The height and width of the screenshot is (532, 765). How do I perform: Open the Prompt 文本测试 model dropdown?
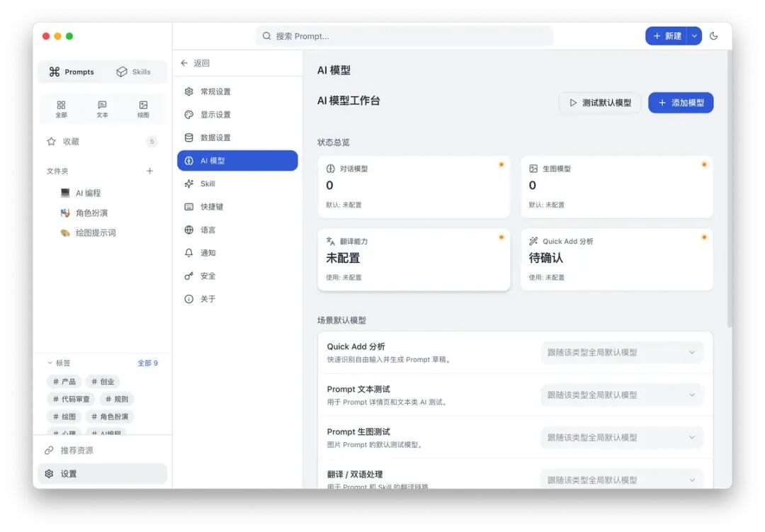tap(622, 395)
